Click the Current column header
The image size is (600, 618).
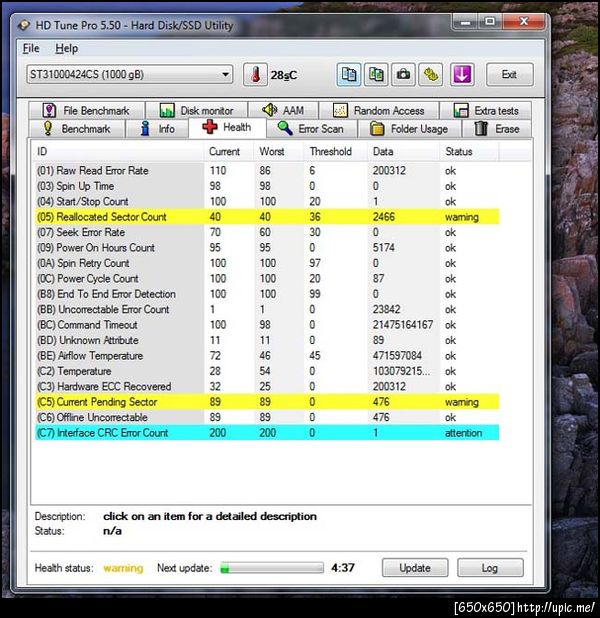click(229, 152)
